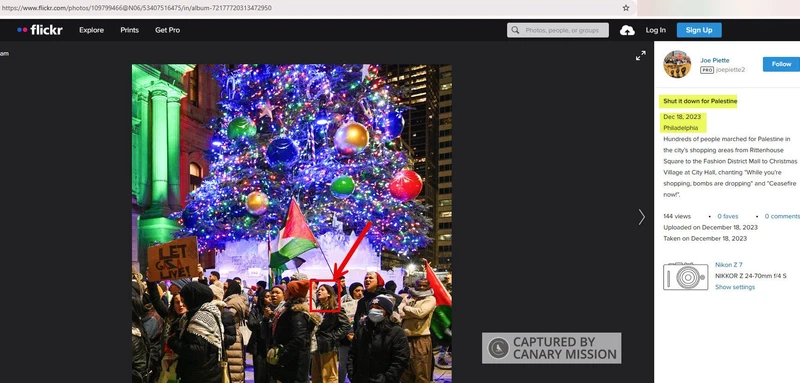
Task: Click the PRO badge
Action: point(707,70)
